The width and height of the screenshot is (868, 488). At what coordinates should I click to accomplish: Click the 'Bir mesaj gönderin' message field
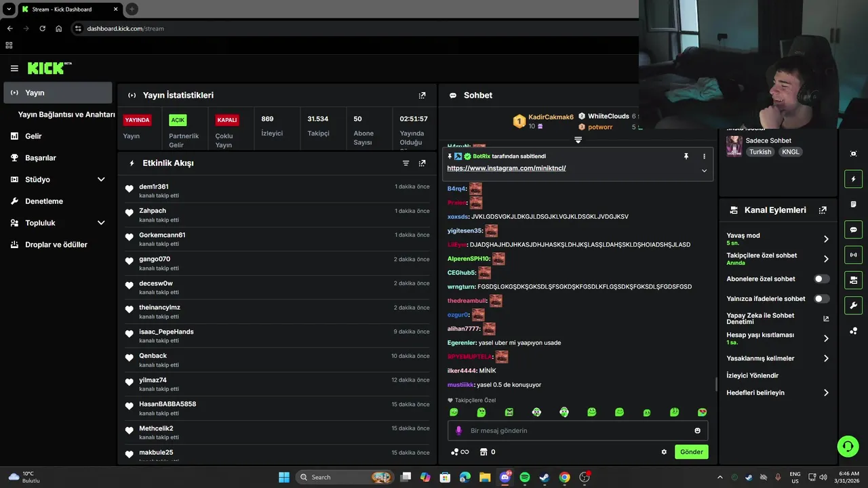pos(577,430)
